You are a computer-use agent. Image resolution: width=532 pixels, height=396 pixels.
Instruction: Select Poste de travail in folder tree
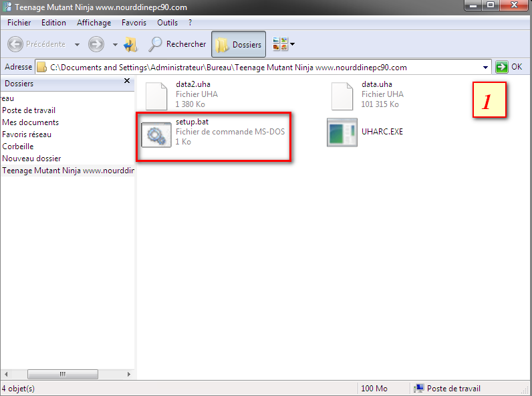29,110
